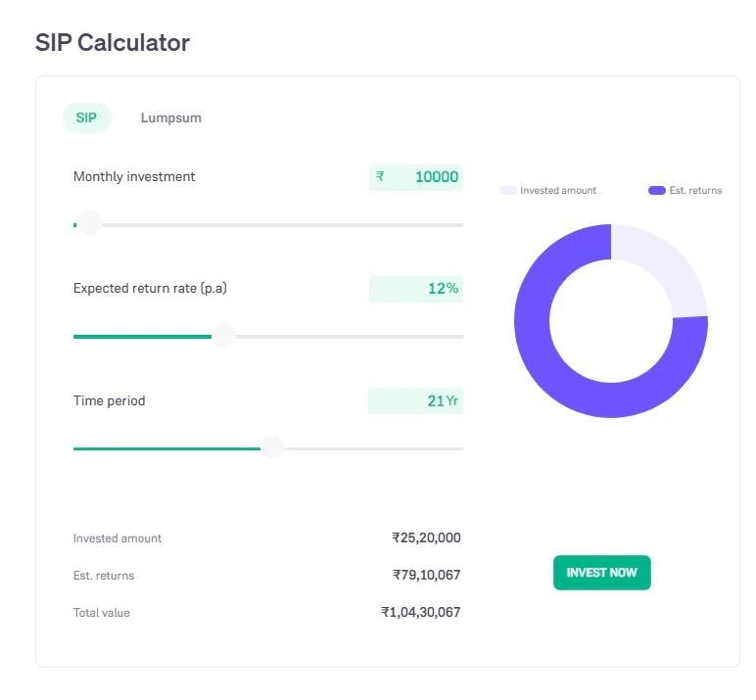Toggle Est. returns legend swatch

click(x=657, y=191)
